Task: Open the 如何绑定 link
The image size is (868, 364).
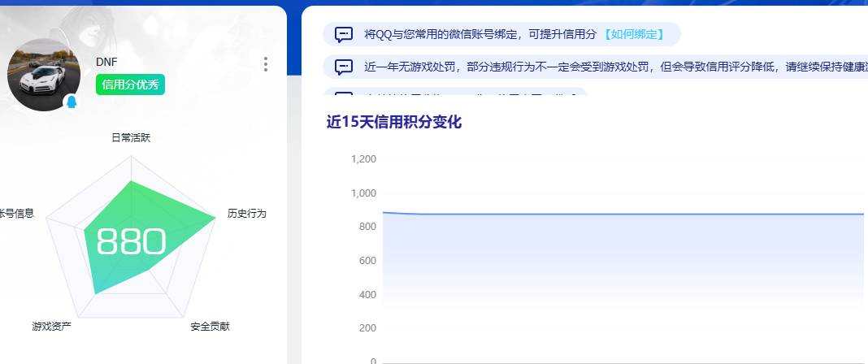Action: coord(633,34)
